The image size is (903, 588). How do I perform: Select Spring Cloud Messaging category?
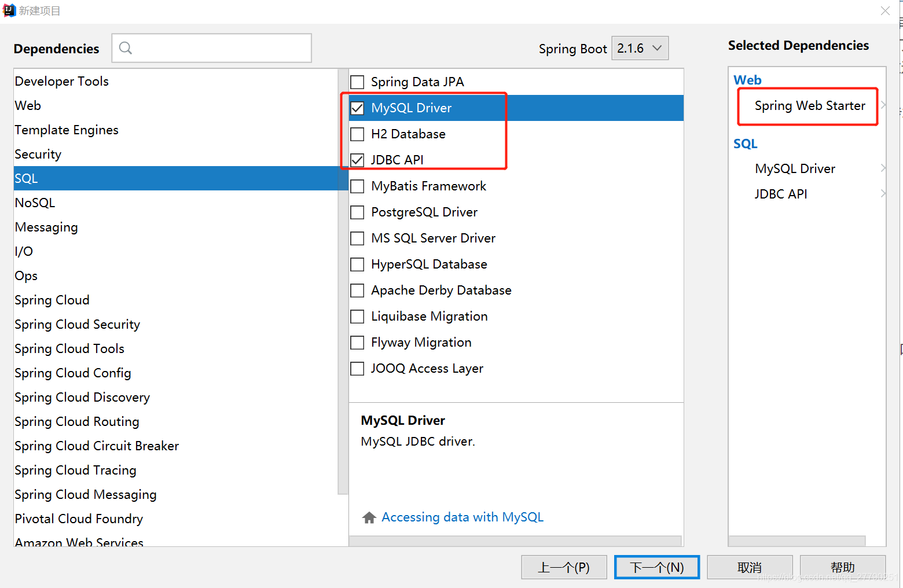[x=176, y=494]
